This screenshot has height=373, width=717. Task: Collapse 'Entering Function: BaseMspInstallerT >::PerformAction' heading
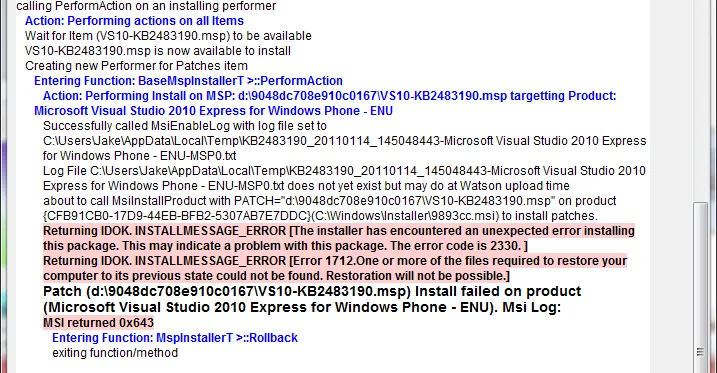tap(188, 81)
